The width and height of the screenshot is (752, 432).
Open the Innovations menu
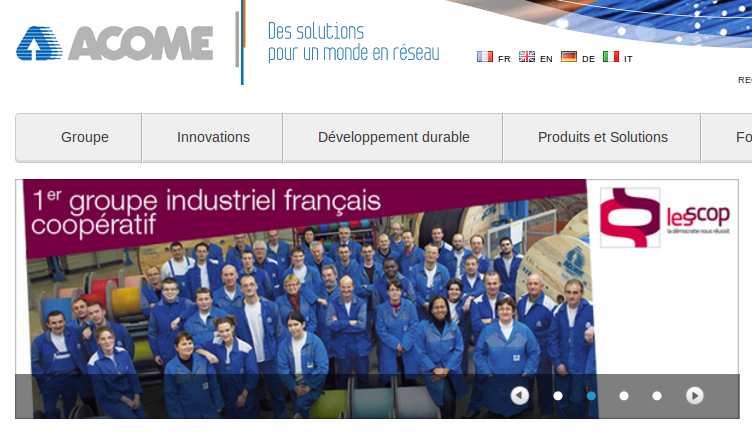212,138
